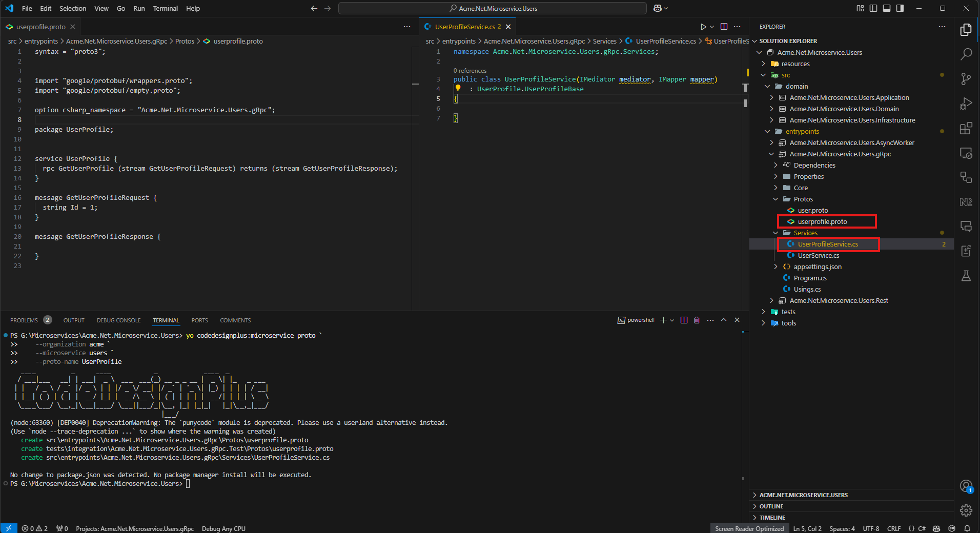980x533 pixels.
Task: Maximize the panel with the up chevron
Action: pos(724,320)
